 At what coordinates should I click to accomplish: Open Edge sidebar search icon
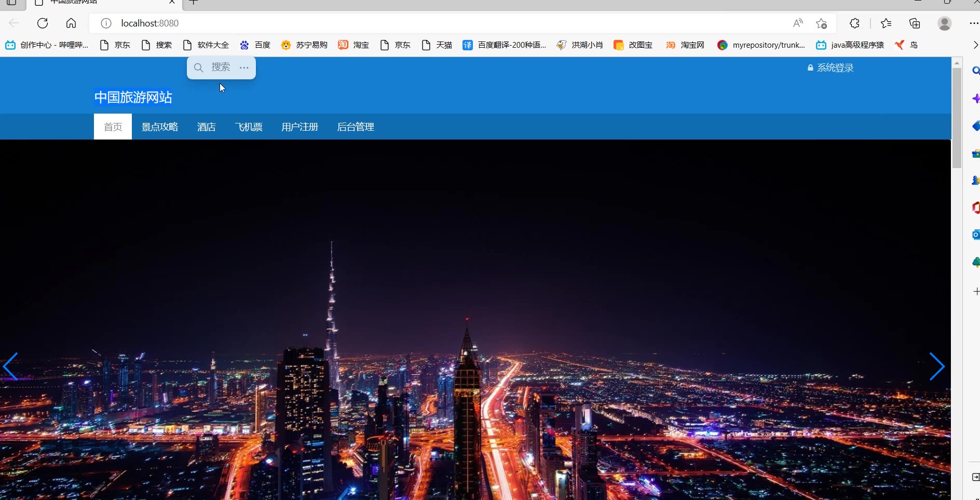[x=975, y=71]
